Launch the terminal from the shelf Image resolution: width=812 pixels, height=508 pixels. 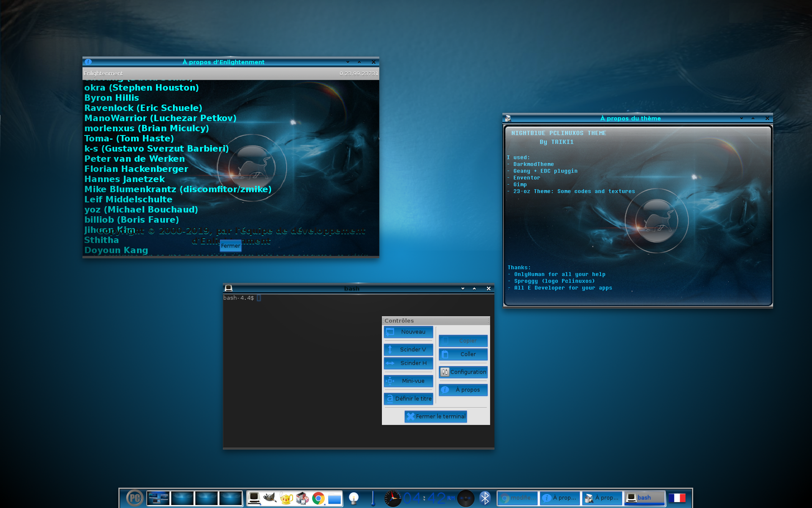click(x=254, y=498)
